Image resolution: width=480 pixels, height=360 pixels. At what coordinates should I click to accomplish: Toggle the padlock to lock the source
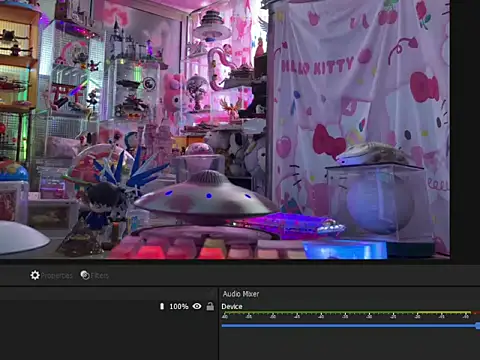click(210, 306)
